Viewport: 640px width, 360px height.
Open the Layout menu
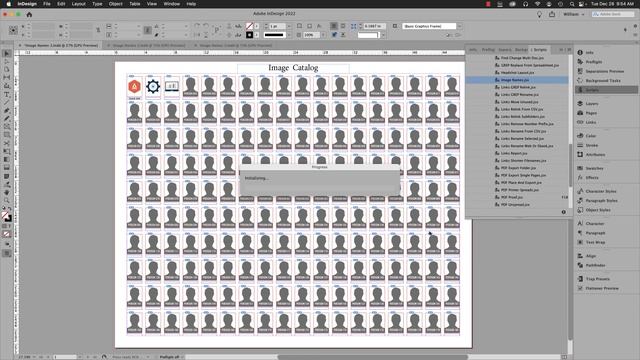(x=79, y=4)
